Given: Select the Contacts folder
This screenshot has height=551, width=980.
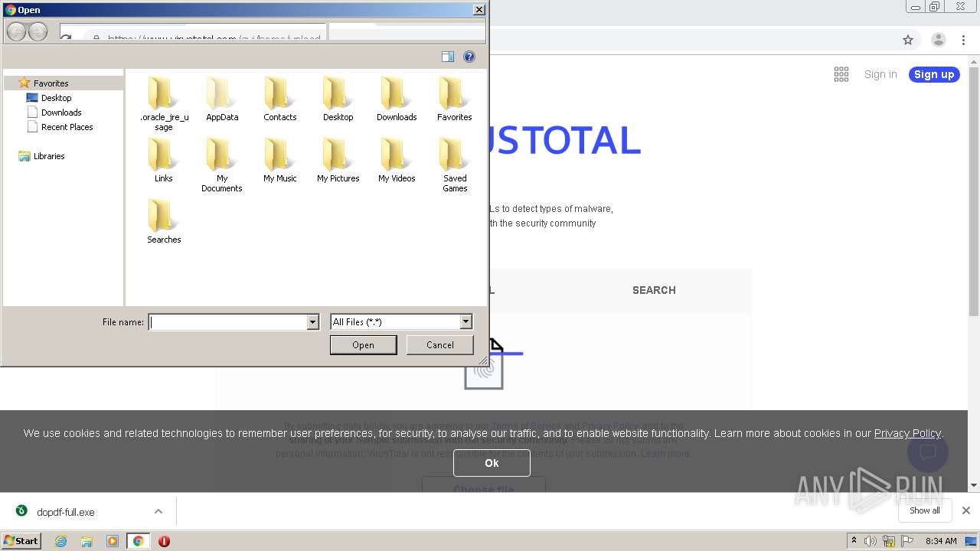Looking at the screenshot, I should coord(280,99).
